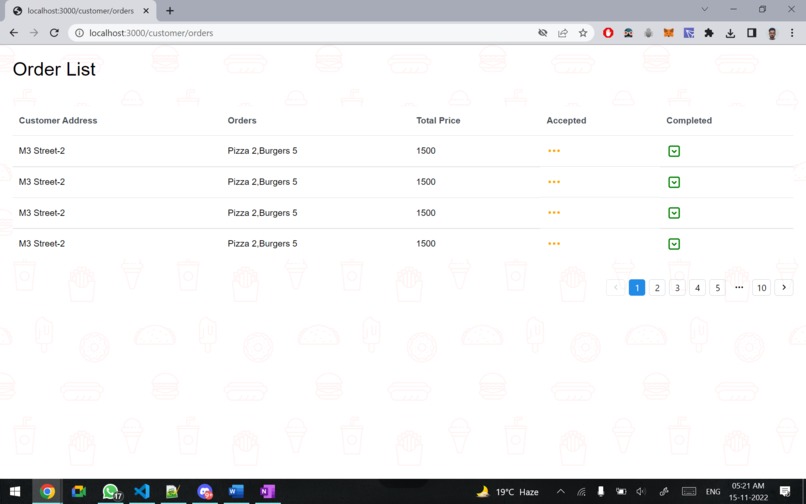The image size is (806, 504).
Task: Reload the orders page
Action: tap(54, 33)
